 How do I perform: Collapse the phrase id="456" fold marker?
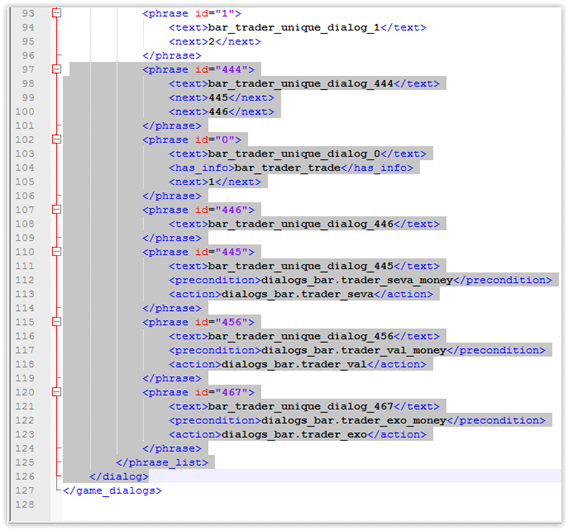click(57, 322)
